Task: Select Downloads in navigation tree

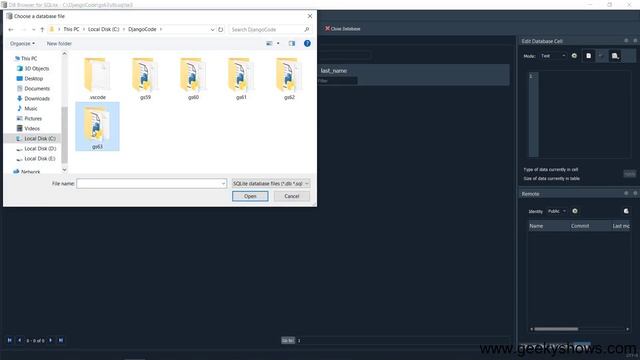Action: 37,98
